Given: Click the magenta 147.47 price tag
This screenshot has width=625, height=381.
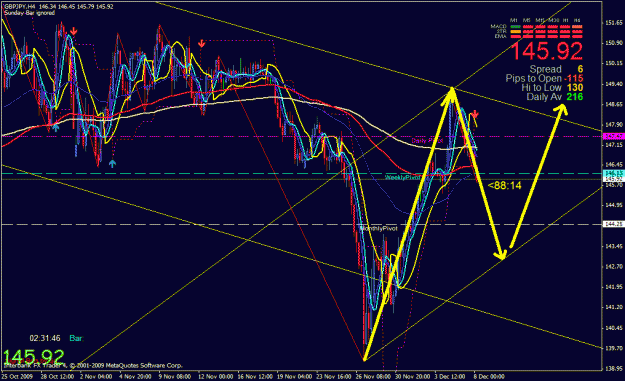Looking at the screenshot, I should click(x=614, y=136).
